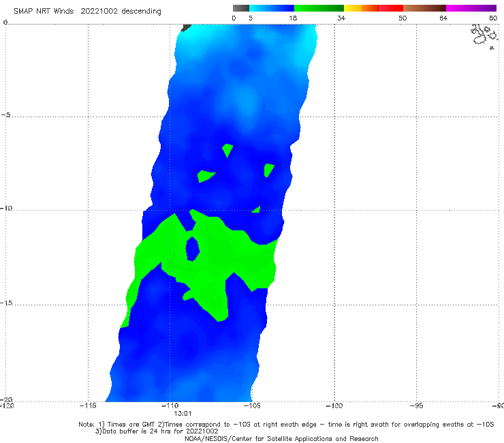Click the longitude label '-110'
The width and height of the screenshot is (504, 443).
pos(170,406)
